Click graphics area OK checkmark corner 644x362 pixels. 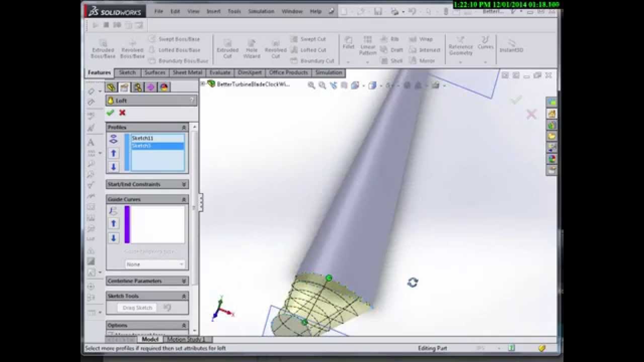[x=516, y=100]
